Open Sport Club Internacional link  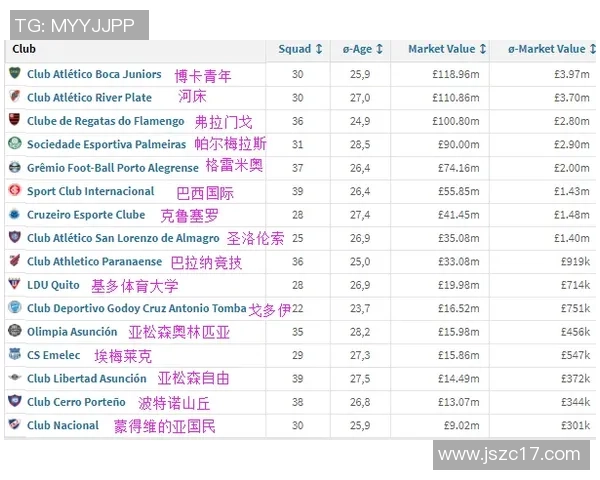click(x=91, y=191)
